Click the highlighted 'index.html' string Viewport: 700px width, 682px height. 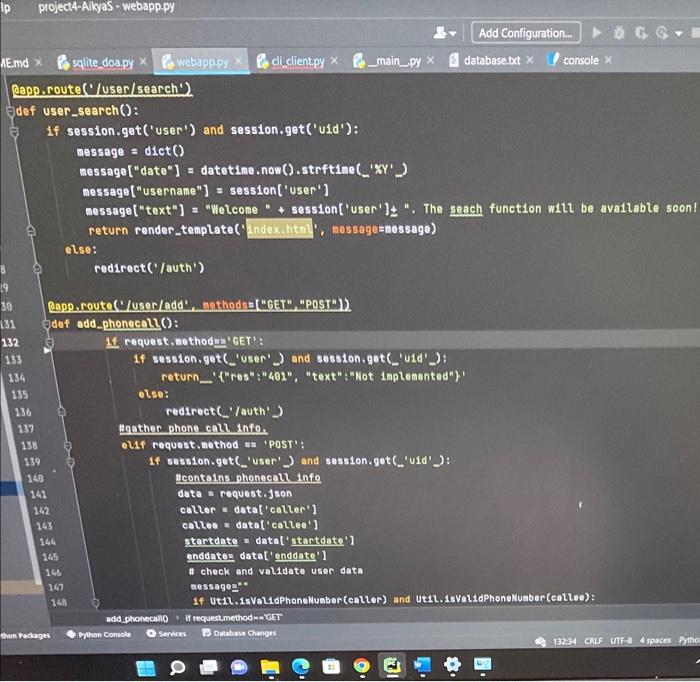(279, 229)
